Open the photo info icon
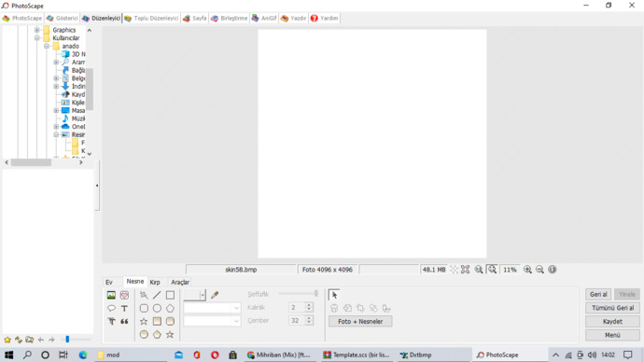The height and width of the screenshot is (362, 644). coord(553,270)
